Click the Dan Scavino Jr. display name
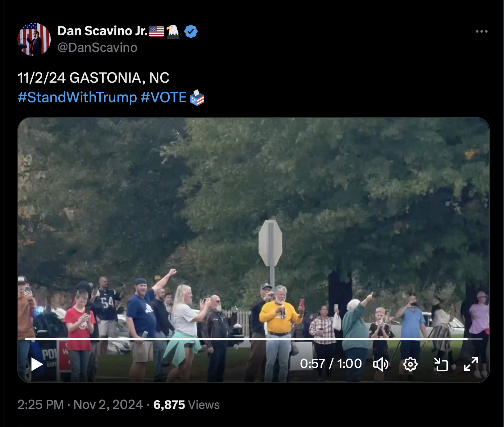This screenshot has height=427, width=504. [x=102, y=31]
